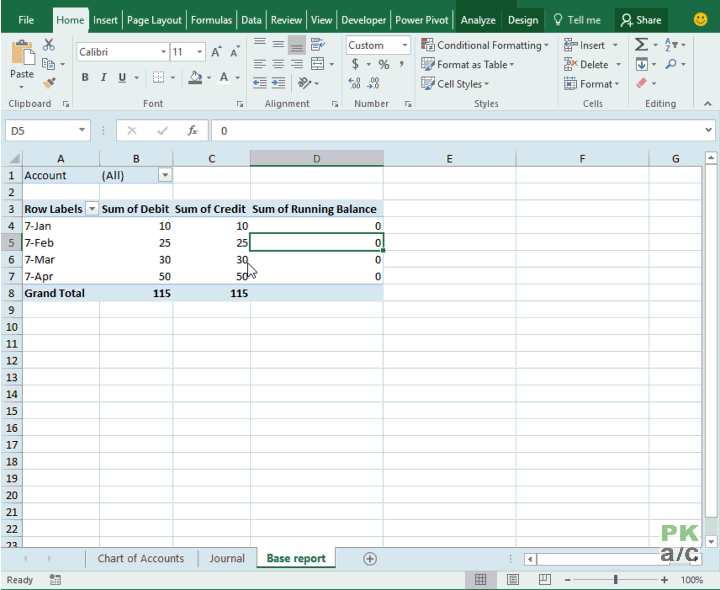Toggle Align Right
This screenshot has height=590, width=720.
point(297,64)
